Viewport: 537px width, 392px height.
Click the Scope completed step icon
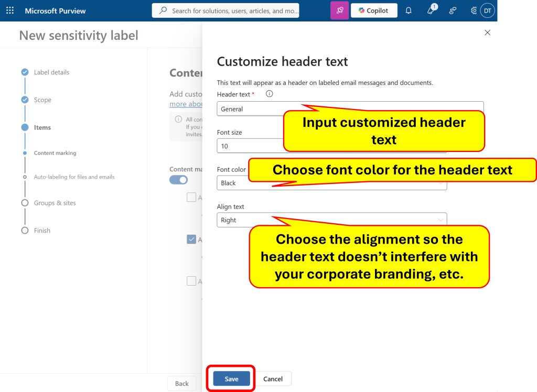point(25,100)
